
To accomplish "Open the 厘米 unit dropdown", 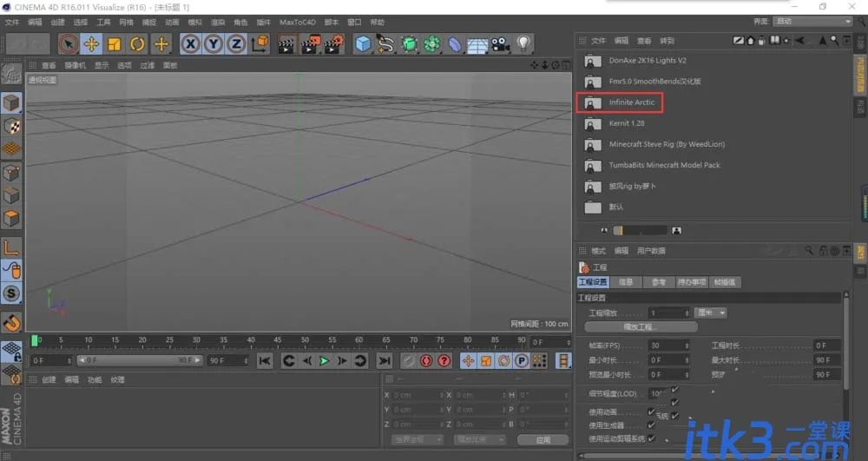I will [712, 313].
